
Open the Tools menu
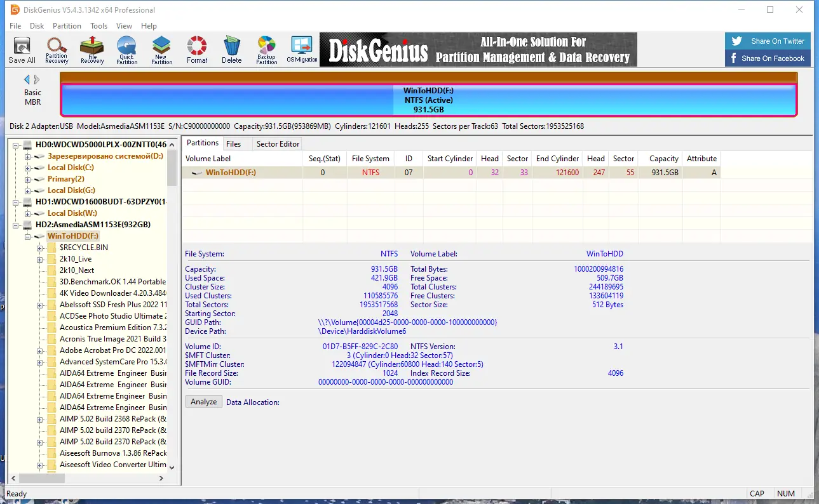click(98, 26)
